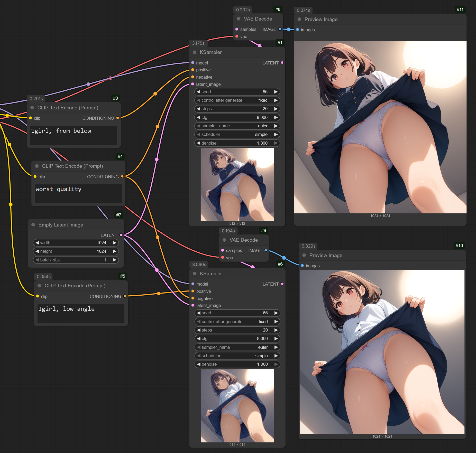Image resolution: width=476 pixels, height=453 pixels.
Task: Decrease height in Empty Latent Image node
Action: point(37,251)
